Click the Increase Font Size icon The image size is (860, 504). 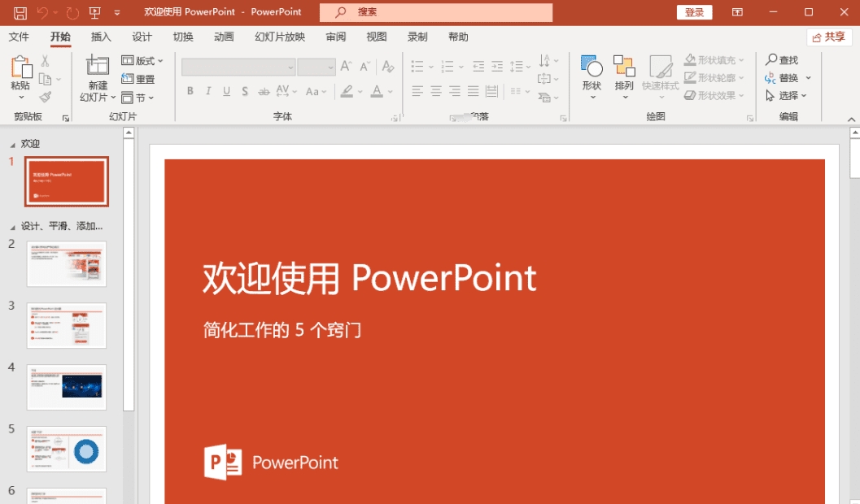(x=347, y=67)
